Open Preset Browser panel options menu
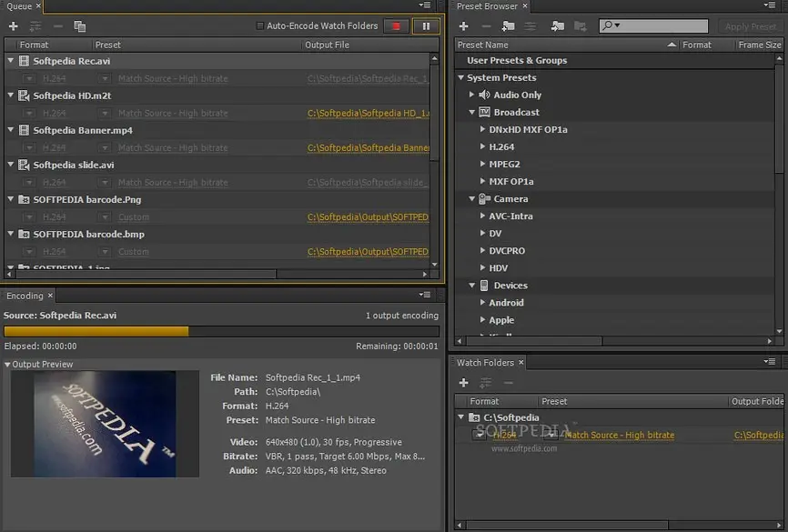Viewport: 788px width, 532px height. [x=770, y=5]
